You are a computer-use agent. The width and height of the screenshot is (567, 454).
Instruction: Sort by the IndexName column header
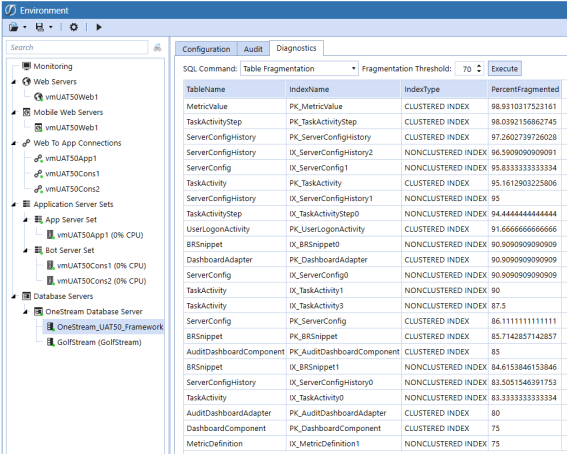click(x=344, y=89)
